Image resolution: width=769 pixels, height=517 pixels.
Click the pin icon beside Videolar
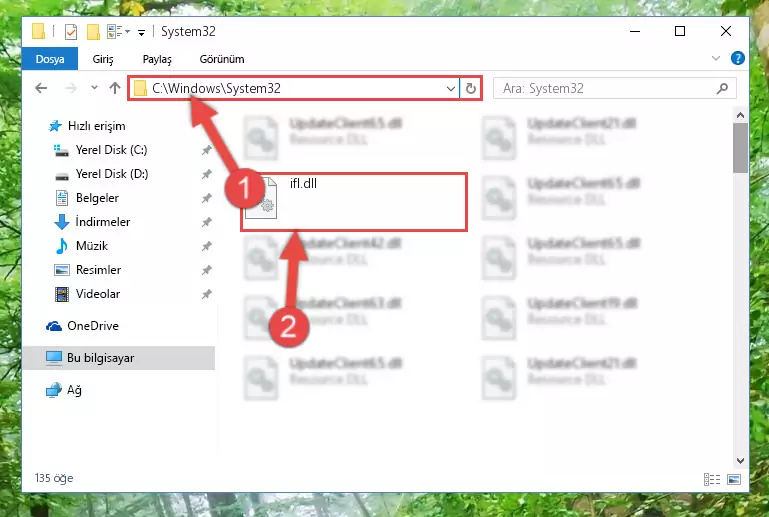206,294
